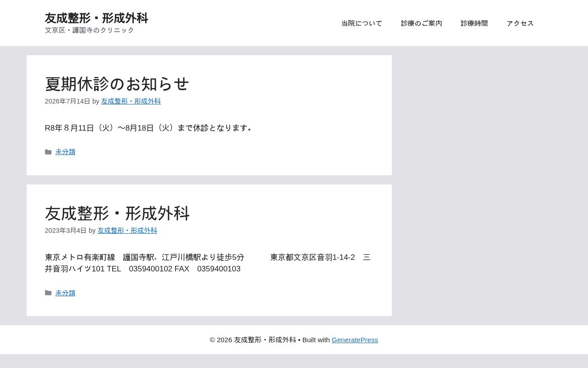Click the folder icon under the 夏期休診 post

point(48,152)
